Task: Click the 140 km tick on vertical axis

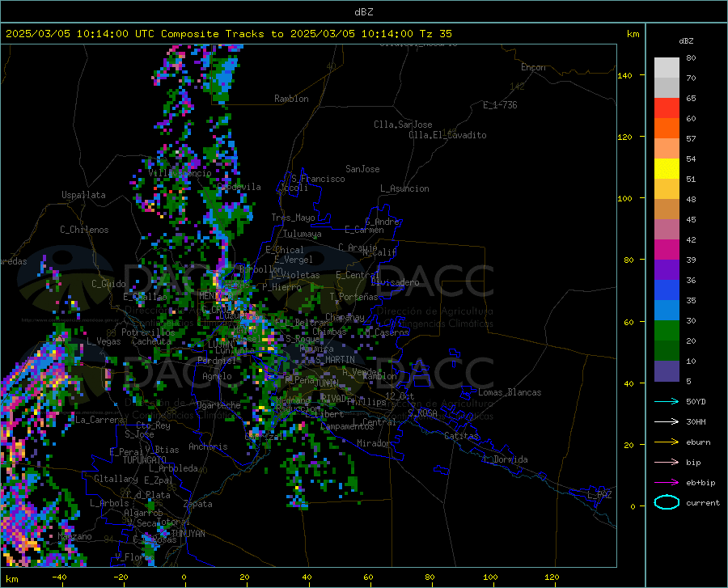Action: point(624,75)
